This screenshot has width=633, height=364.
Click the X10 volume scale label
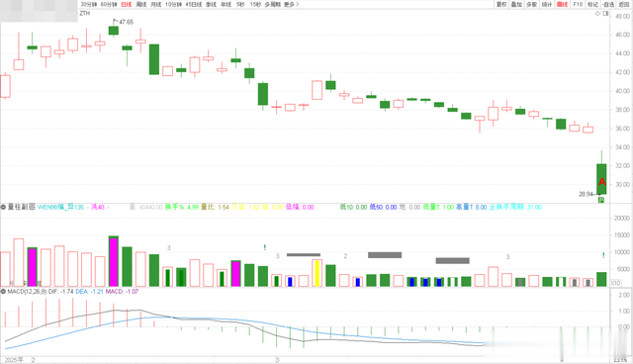click(615, 283)
